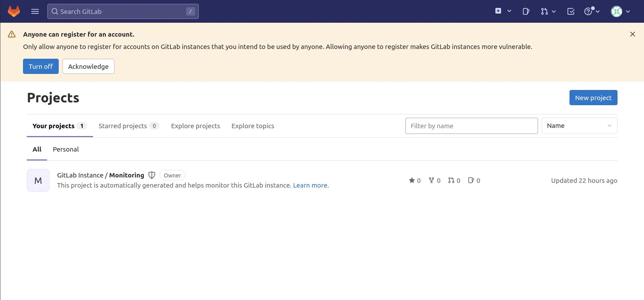Click the Filter by name field

tap(471, 126)
